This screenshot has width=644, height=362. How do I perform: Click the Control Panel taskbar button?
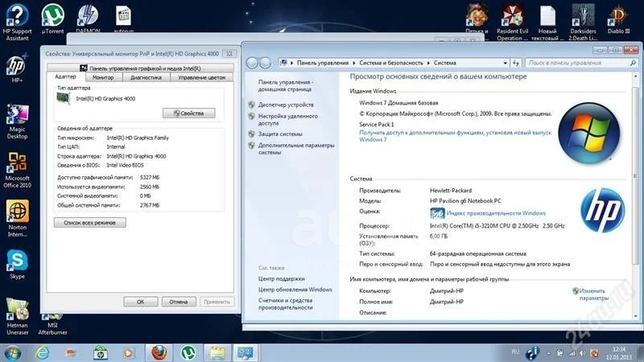tap(246, 352)
